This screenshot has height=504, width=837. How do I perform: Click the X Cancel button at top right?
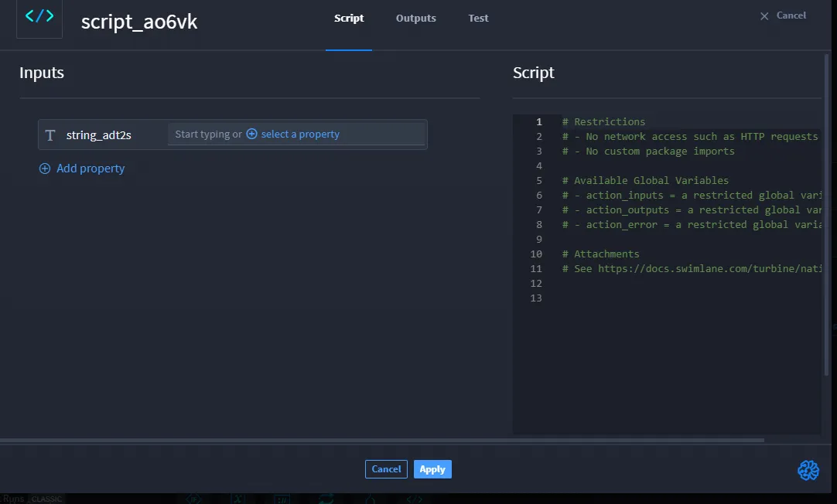(x=783, y=15)
